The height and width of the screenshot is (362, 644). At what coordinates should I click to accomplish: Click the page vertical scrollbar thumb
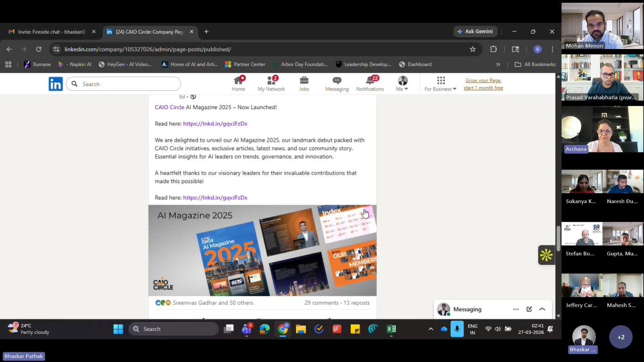(x=559, y=239)
